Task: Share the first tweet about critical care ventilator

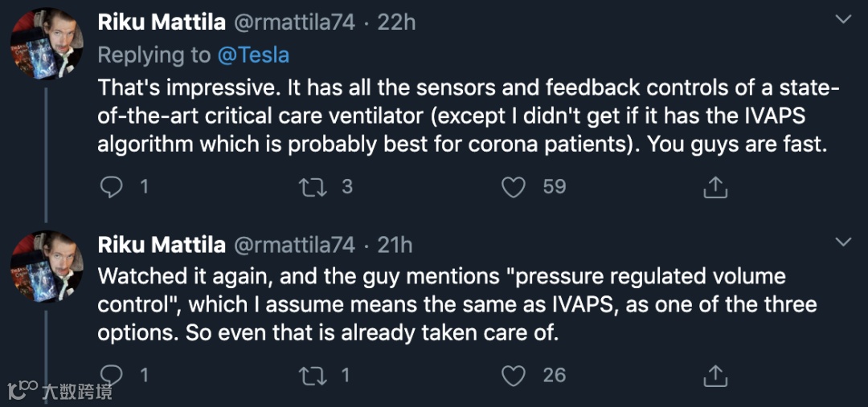Action: click(x=714, y=187)
